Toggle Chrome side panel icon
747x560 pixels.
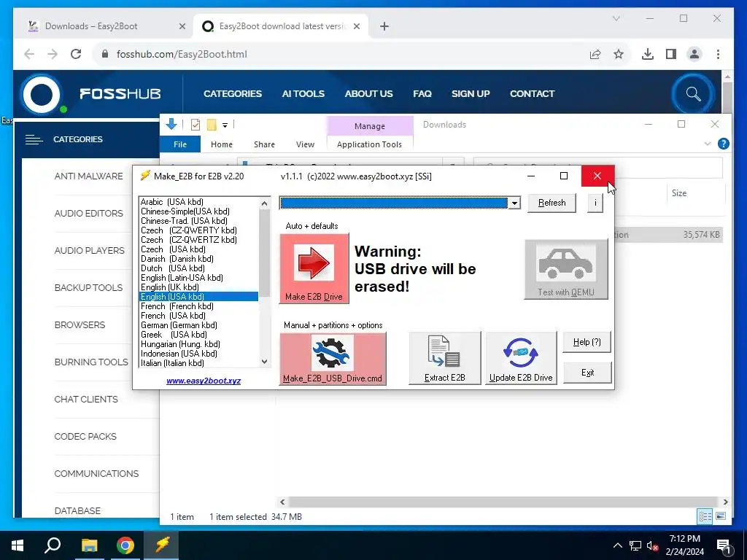click(x=671, y=54)
